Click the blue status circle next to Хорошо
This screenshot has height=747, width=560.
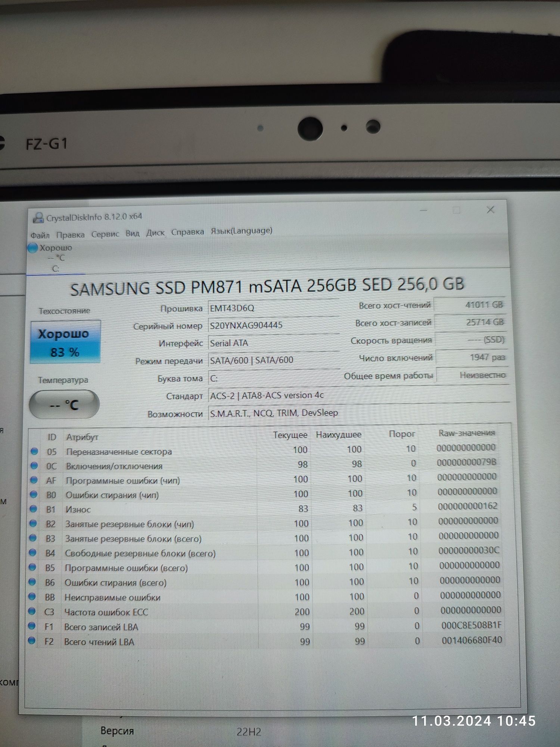point(33,248)
